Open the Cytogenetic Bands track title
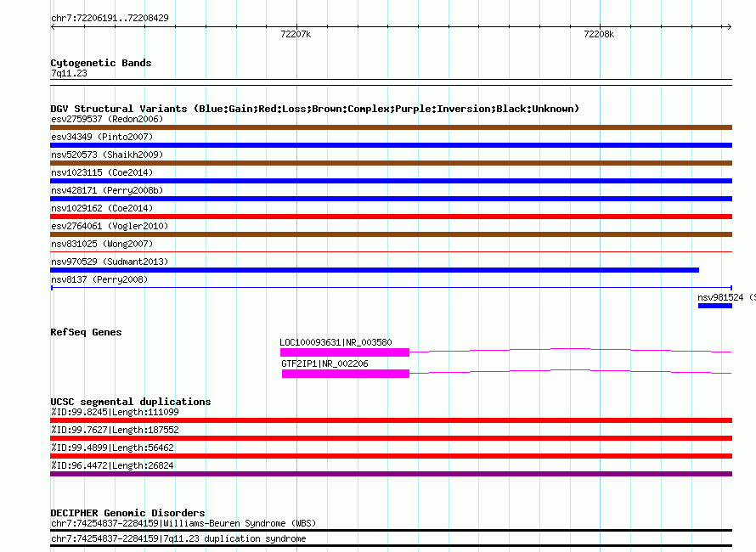This screenshot has width=756, height=552. click(x=101, y=63)
